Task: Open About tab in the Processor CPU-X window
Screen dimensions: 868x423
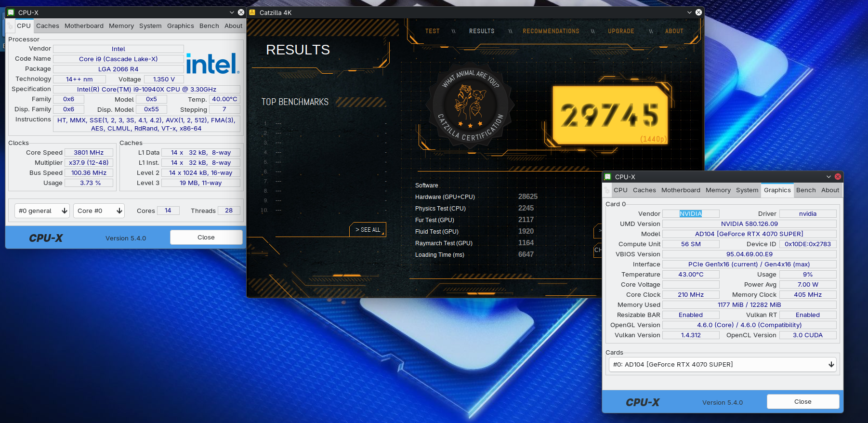Action: point(234,26)
